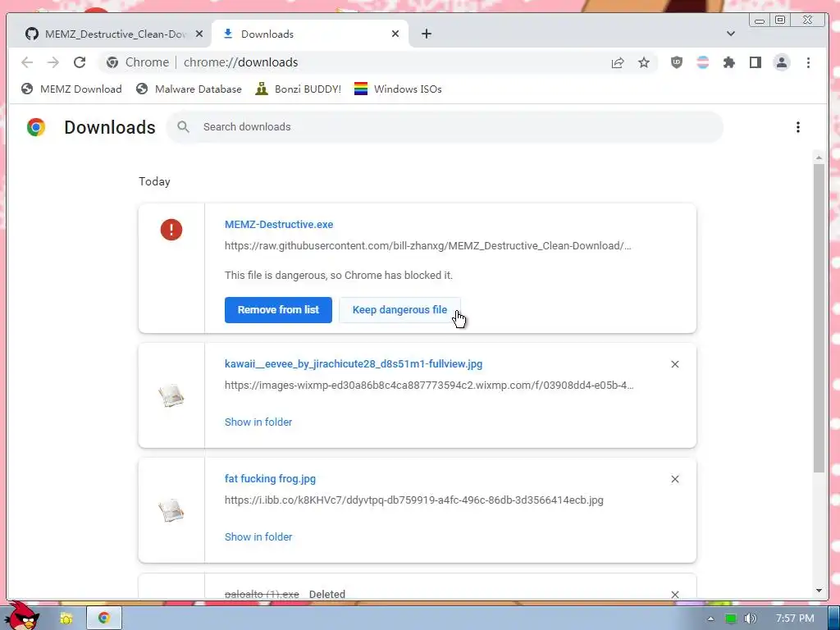Click the Today date heading
840x630 pixels.
point(154,181)
